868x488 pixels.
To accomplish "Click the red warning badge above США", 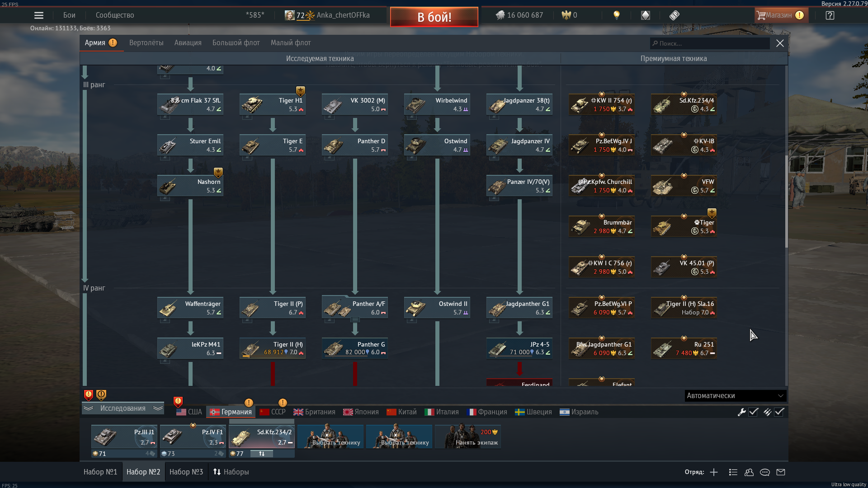I will click(178, 401).
